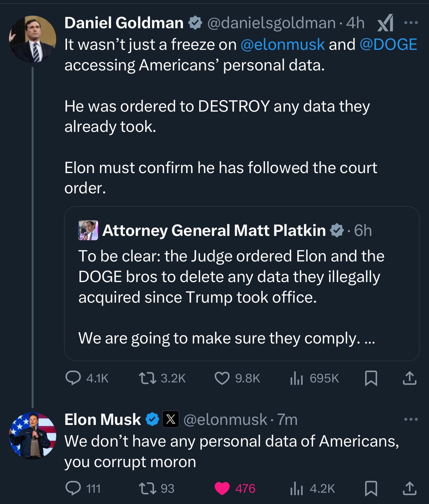Viewport: 429px width, 504px height.
Task: Share Daniel Goldman's post
Action: (x=409, y=378)
